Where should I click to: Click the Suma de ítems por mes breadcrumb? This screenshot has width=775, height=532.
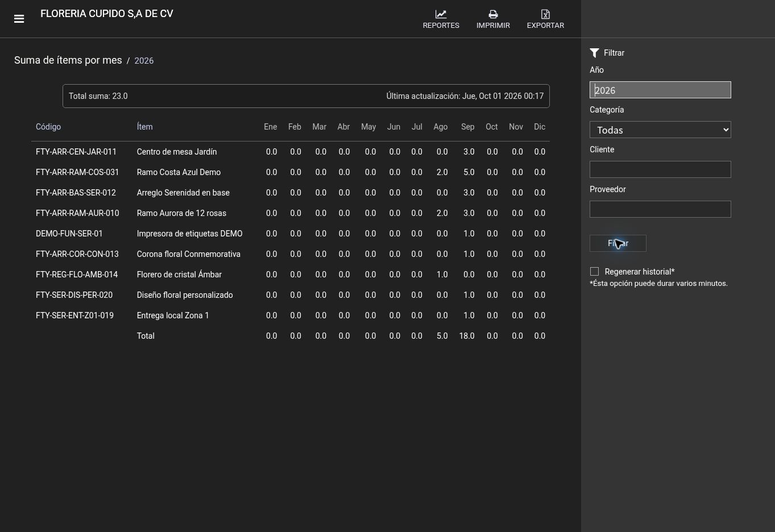pyautogui.click(x=68, y=60)
